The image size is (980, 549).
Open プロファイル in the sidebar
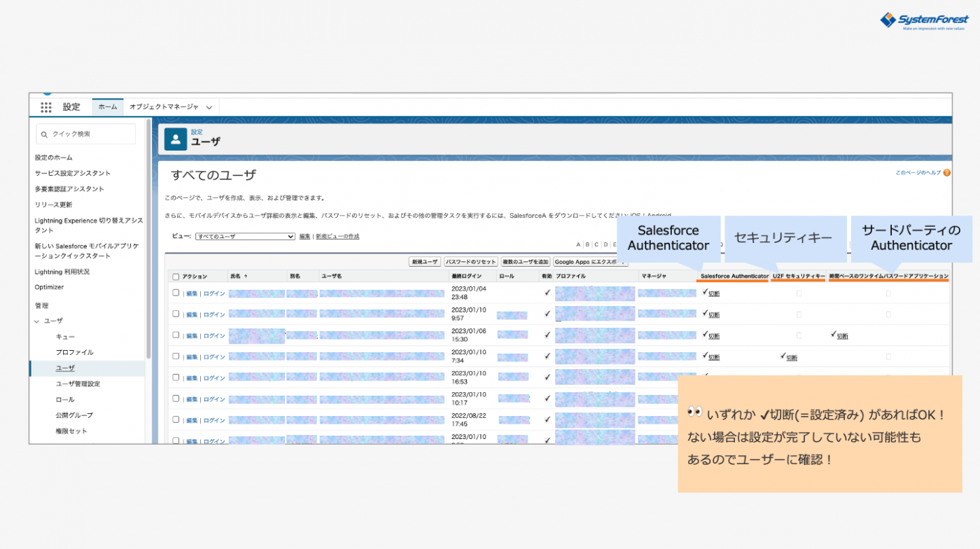tap(74, 352)
